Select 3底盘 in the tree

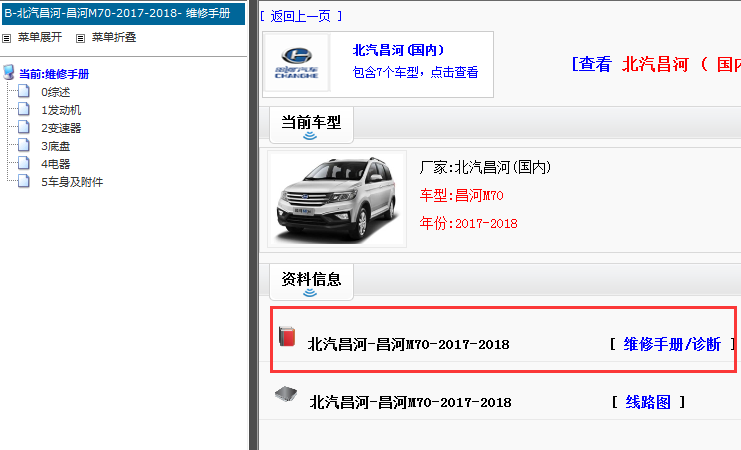pyautogui.click(x=56, y=146)
